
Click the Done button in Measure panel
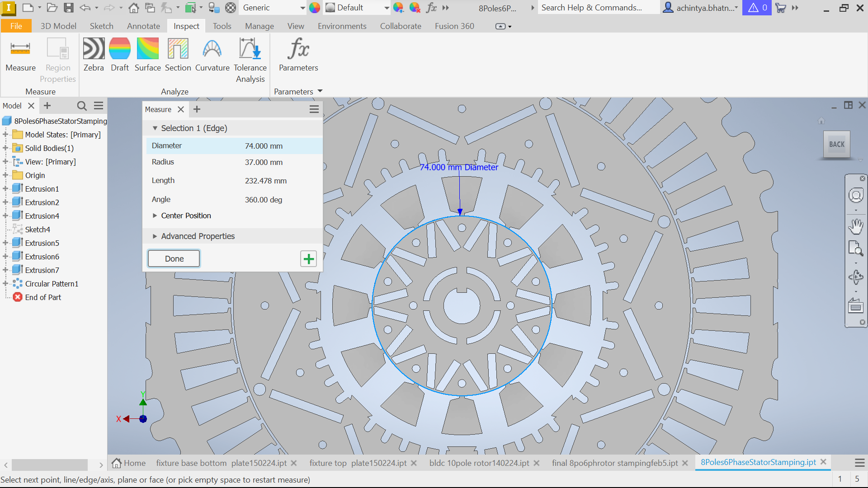(174, 259)
